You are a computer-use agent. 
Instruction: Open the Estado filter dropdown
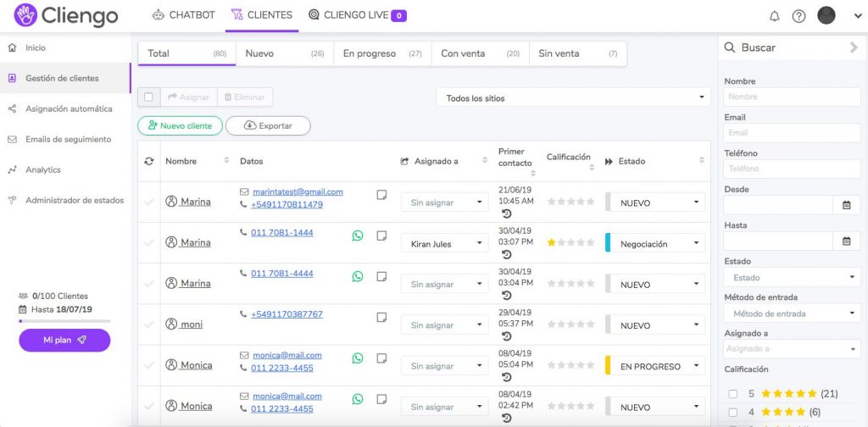click(793, 277)
